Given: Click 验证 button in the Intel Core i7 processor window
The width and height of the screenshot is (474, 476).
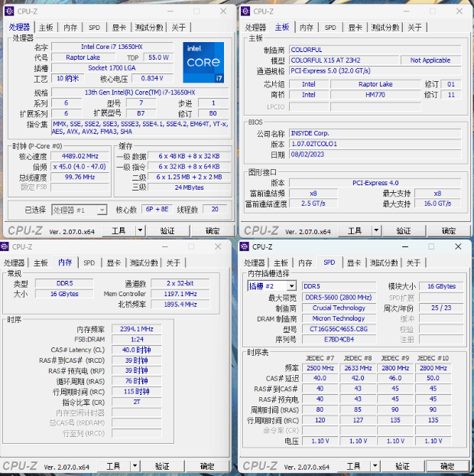Looking at the screenshot, I should pyautogui.click(x=167, y=230).
